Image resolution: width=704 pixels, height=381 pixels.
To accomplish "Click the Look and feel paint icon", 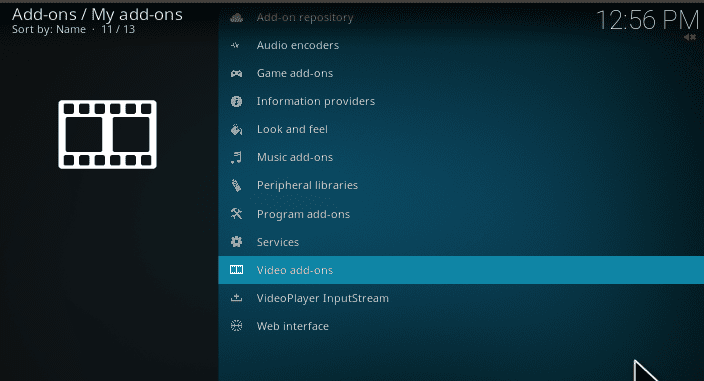I will click(x=237, y=130).
